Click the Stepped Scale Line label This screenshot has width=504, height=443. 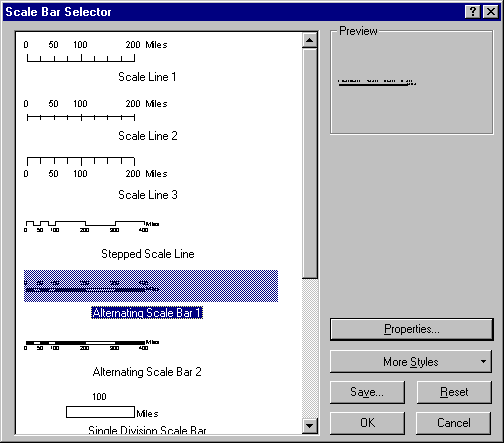[148, 254]
